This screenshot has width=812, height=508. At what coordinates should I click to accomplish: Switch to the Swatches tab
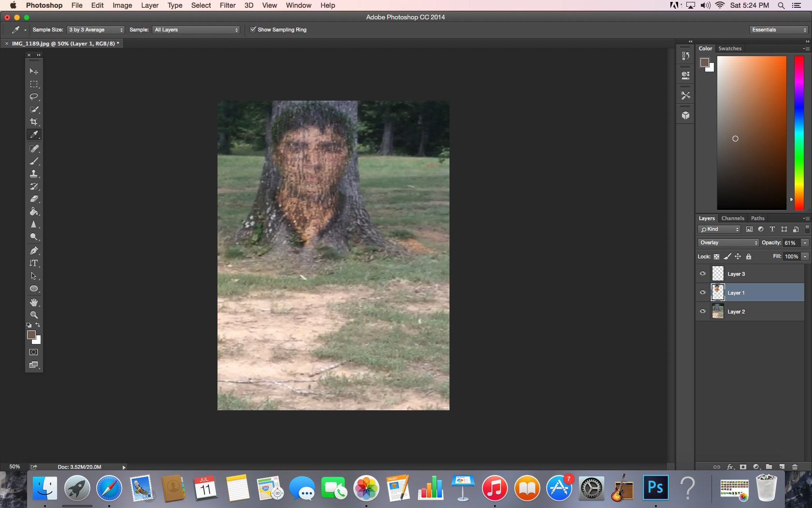(x=730, y=48)
